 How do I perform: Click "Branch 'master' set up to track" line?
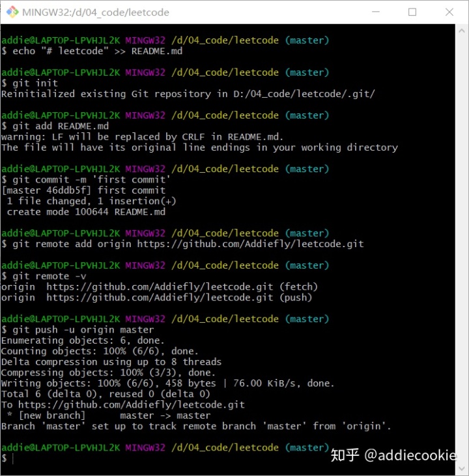[x=196, y=426]
